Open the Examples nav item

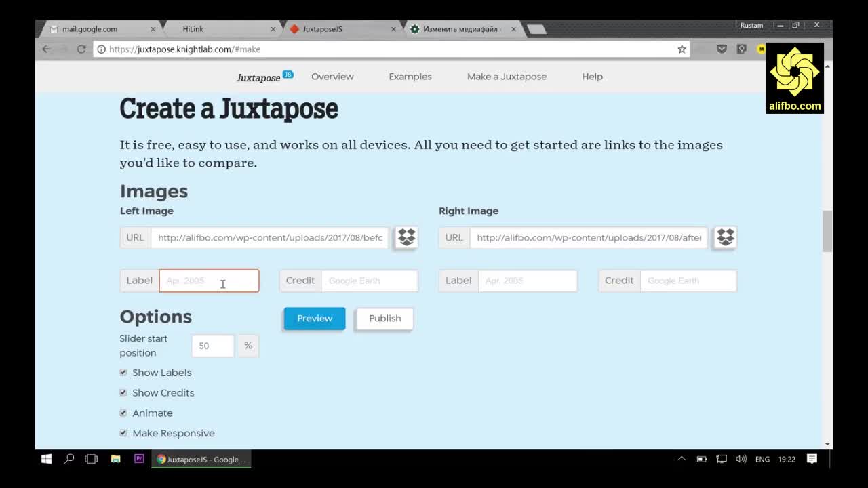[410, 77]
